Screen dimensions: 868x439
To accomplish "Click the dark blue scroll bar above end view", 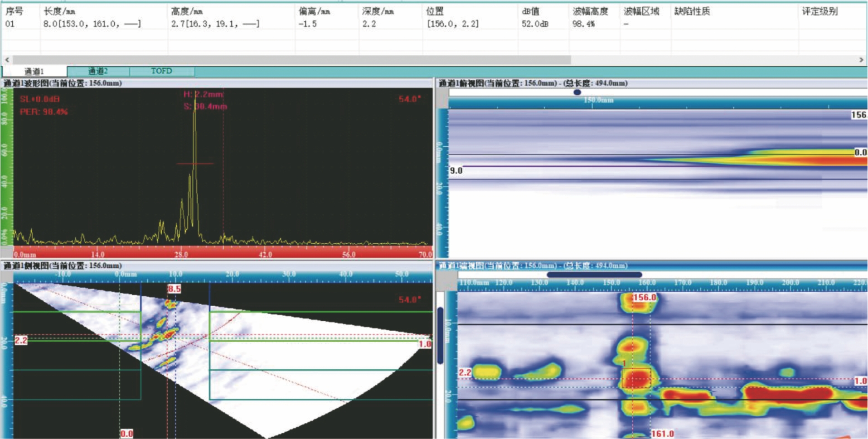I will 594,275.
